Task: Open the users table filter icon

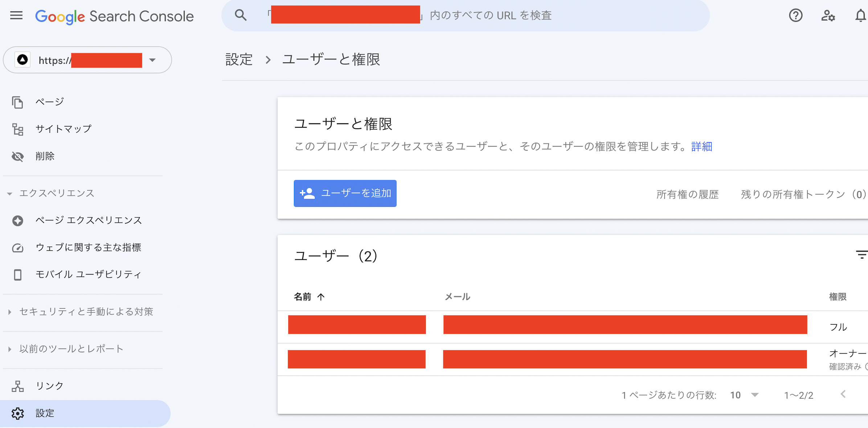Action: coord(862,255)
